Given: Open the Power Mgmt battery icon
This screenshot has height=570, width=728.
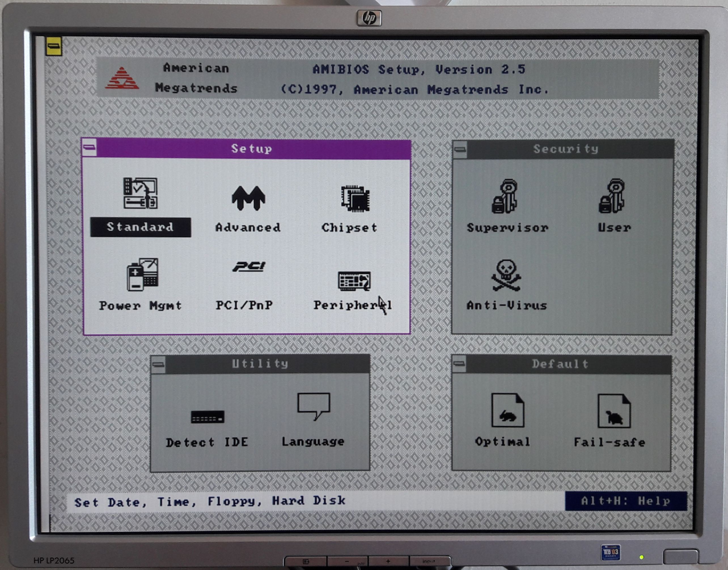Looking at the screenshot, I should coord(143,274).
